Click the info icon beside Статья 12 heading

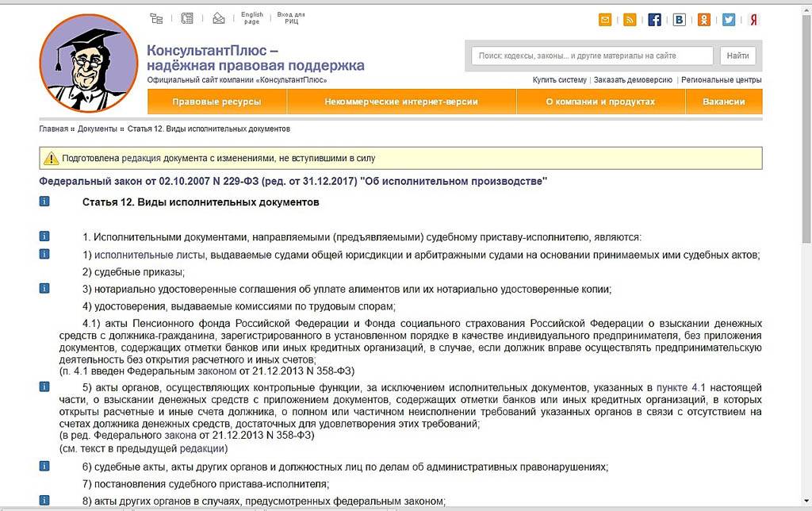[x=44, y=202]
